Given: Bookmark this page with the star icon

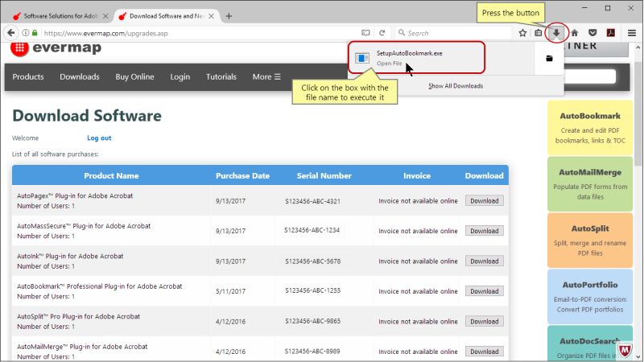Looking at the screenshot, I should click(522, 33).
